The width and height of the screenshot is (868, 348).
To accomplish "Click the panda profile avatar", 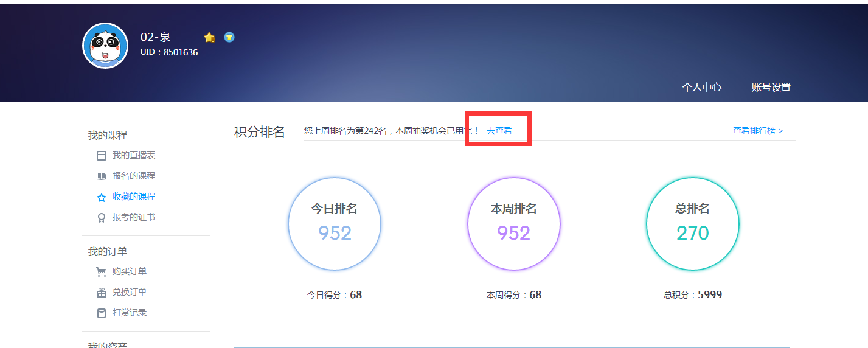I will coord(105,46).
